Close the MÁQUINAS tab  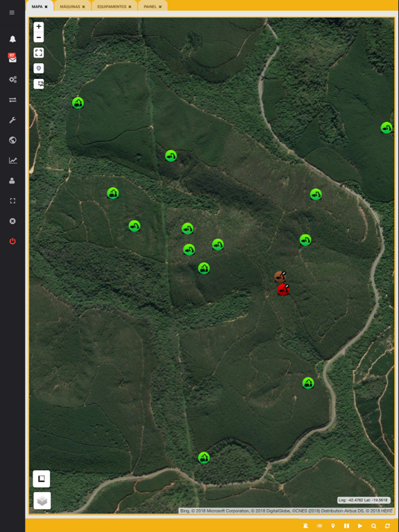tap(83, 6)
